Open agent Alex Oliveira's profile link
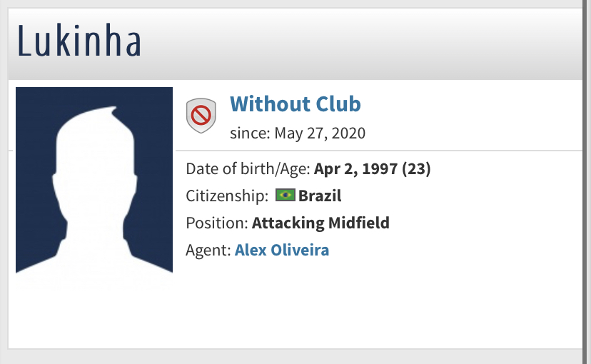 tap(282, 250)
